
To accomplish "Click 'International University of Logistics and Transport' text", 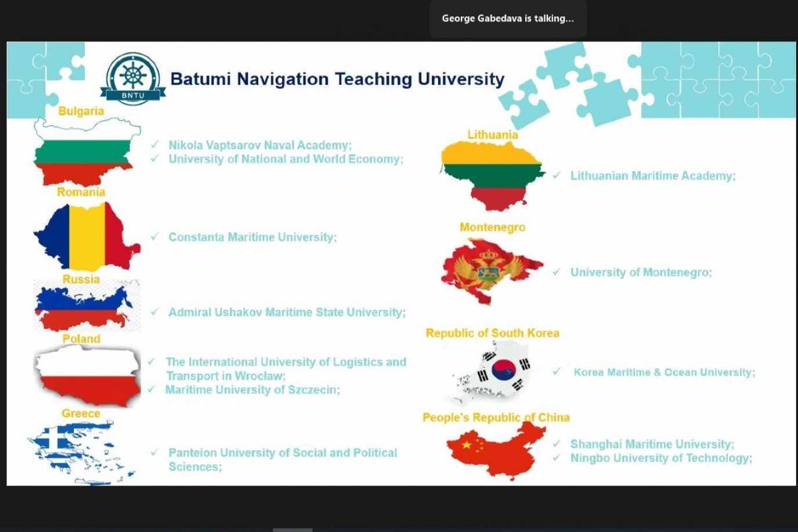I will 286,369.
